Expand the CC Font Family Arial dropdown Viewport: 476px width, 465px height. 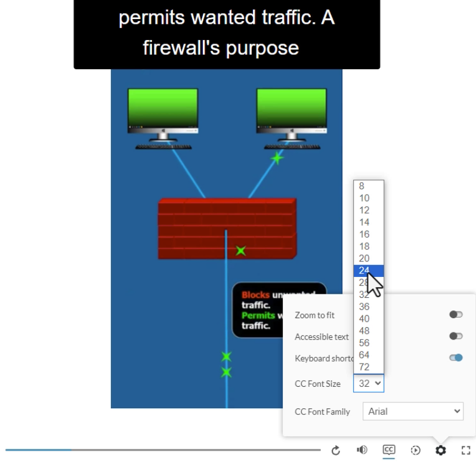tap(413, 411)
